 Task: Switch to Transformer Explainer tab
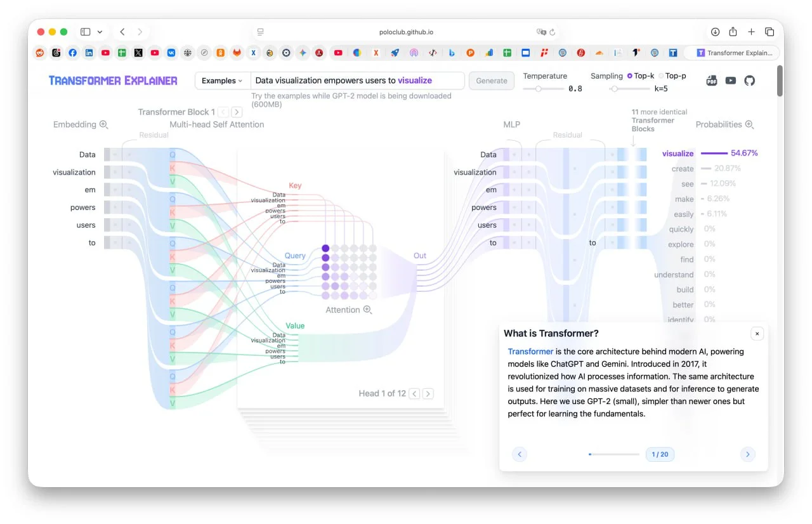pos(735,53)
